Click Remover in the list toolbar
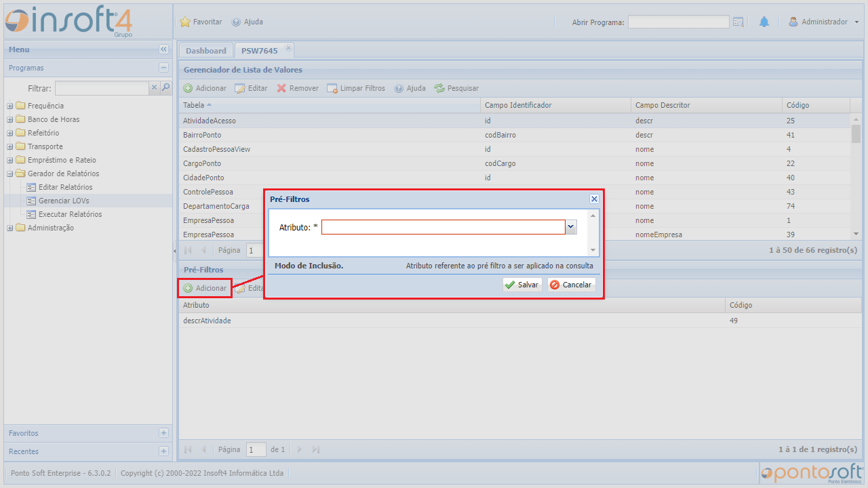Image resolution: width=868 pixels, height=488 pixels. pos(298,88)
